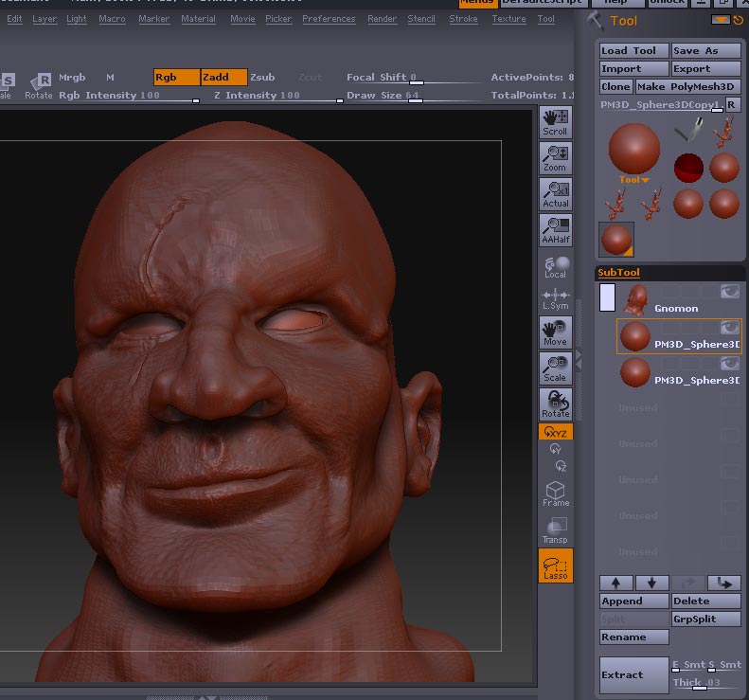Enable M material draw mode

pyautogui.click(x=110, y=77)
